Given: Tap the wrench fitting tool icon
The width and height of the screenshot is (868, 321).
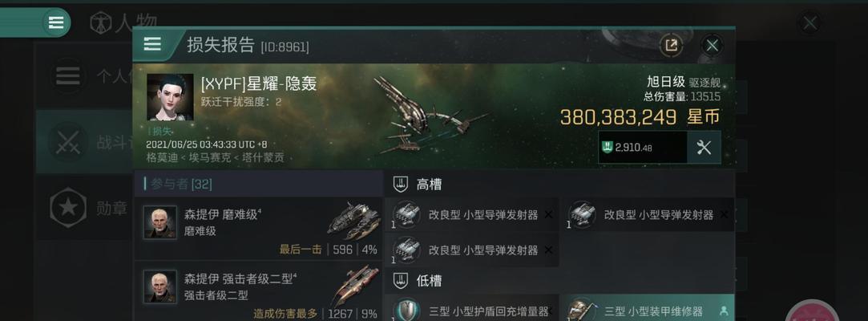Looking at the screenshot, I should pyautogui.click(x=704, y=148).
